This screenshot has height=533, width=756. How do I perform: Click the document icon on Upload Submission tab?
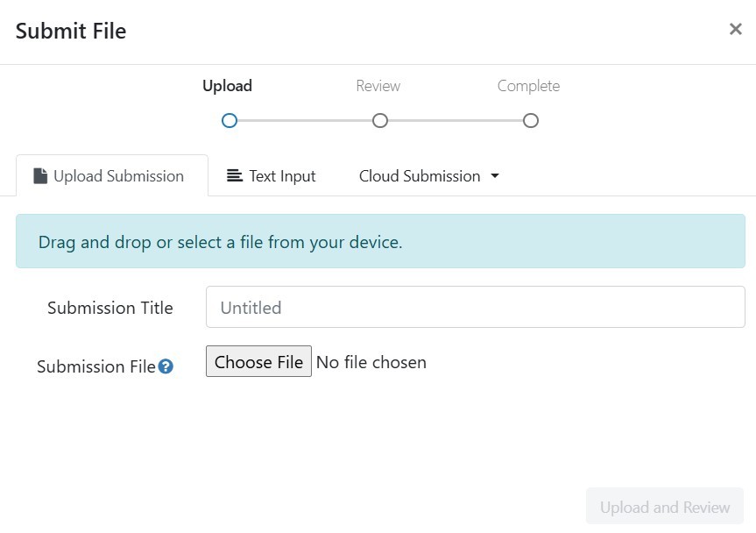point(40,176)
